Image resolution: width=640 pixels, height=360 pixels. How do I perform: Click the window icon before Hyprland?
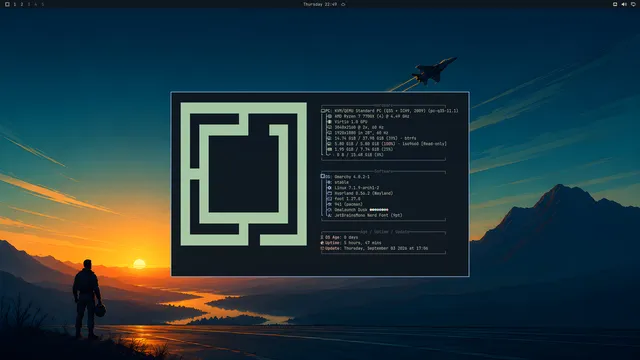329,193
